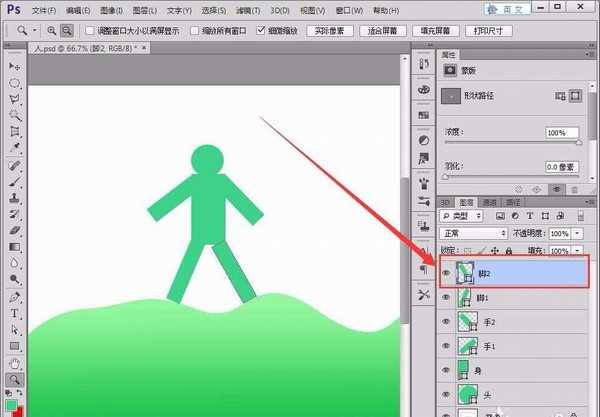Select the Quick Selection tool
Screen dimensions: 600x417
(15, 115)
